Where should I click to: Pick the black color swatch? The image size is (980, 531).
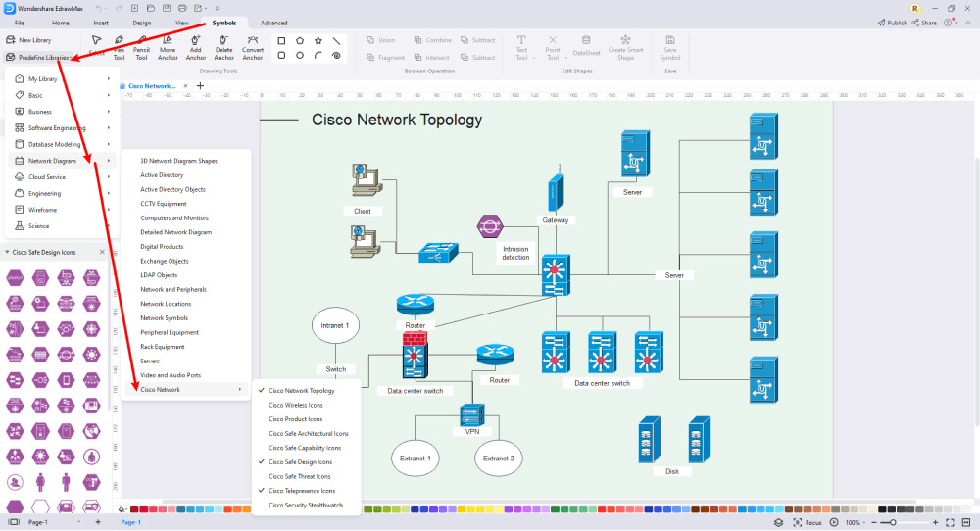(x=882, y=509)
